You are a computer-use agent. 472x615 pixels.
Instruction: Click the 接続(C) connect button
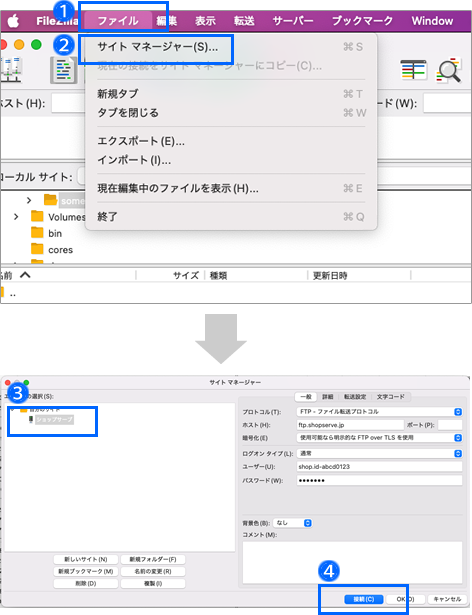(364, 599)
